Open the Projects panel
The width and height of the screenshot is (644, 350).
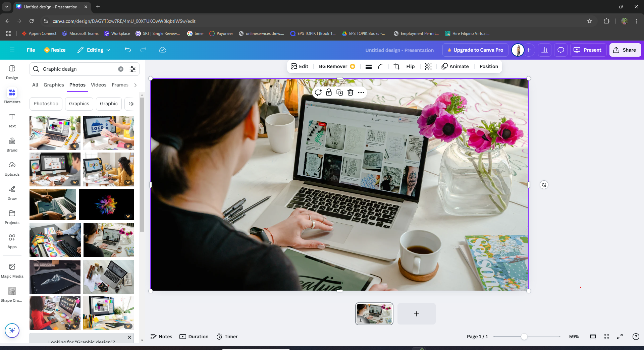click(12, 217)
